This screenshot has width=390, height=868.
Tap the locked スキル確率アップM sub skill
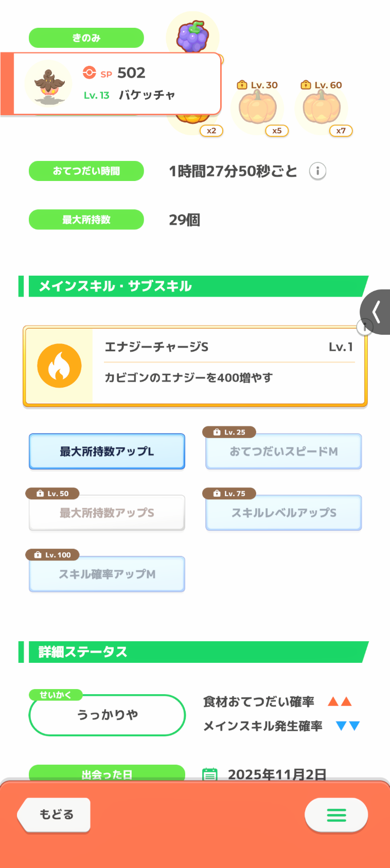point(107,574)
